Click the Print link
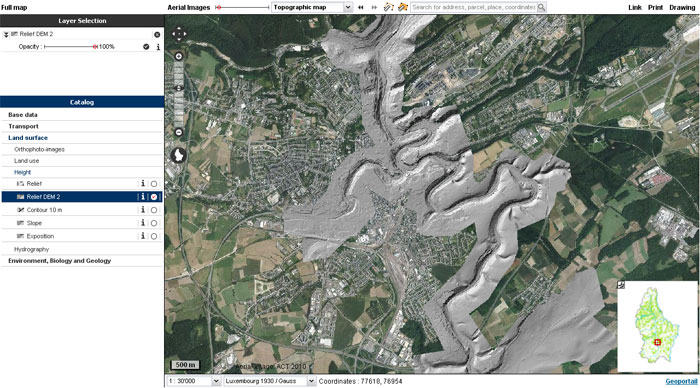 (x=655, y=7)
